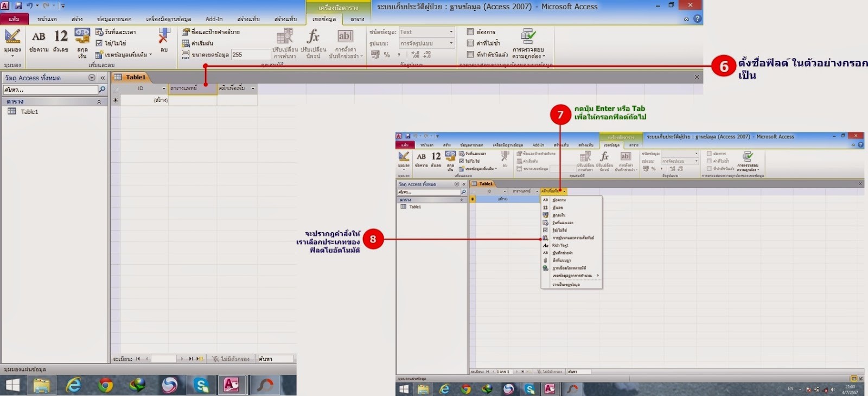
Task: Open Chrome from the left taskbar
Action: pos(106,385)
